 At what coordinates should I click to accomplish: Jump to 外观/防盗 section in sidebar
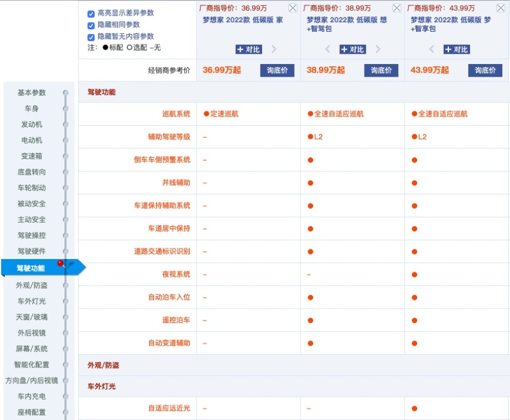(x=32, y=285)
